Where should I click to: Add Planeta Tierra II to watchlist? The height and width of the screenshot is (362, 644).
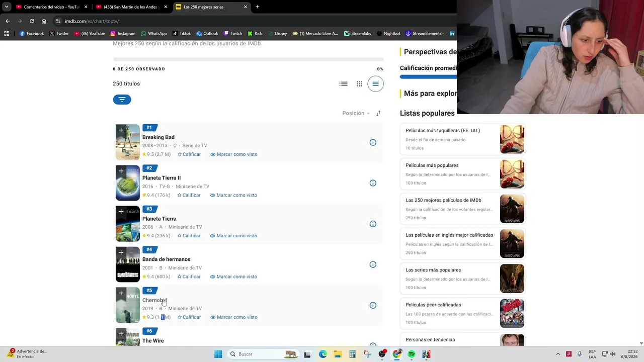(121, 171)
